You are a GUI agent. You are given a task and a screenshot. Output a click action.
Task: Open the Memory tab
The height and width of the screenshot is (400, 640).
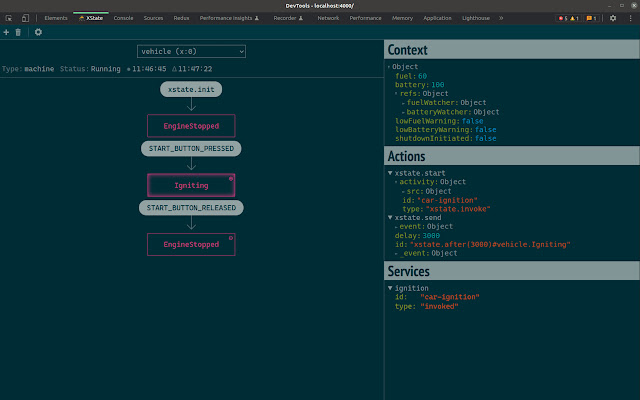pos(402,18)
